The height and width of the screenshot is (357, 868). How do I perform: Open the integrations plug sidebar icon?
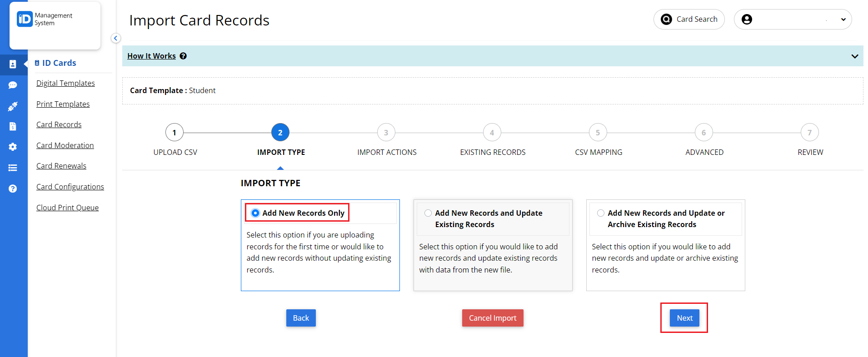point(13,106)
